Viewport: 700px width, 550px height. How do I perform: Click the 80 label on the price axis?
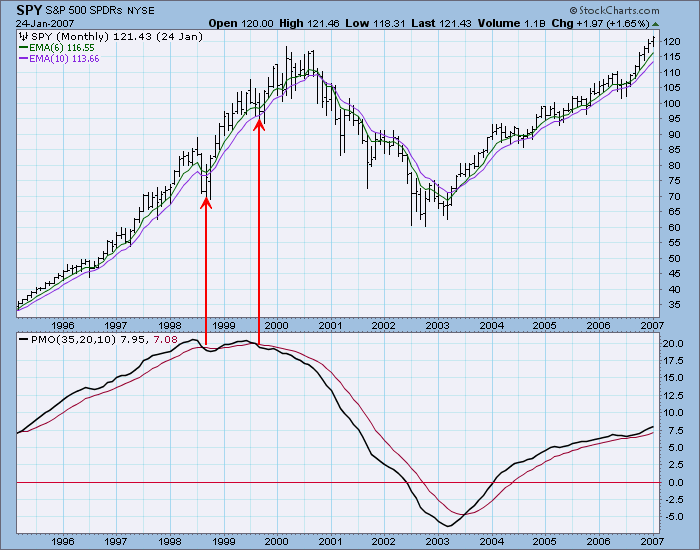click(675, 165)
